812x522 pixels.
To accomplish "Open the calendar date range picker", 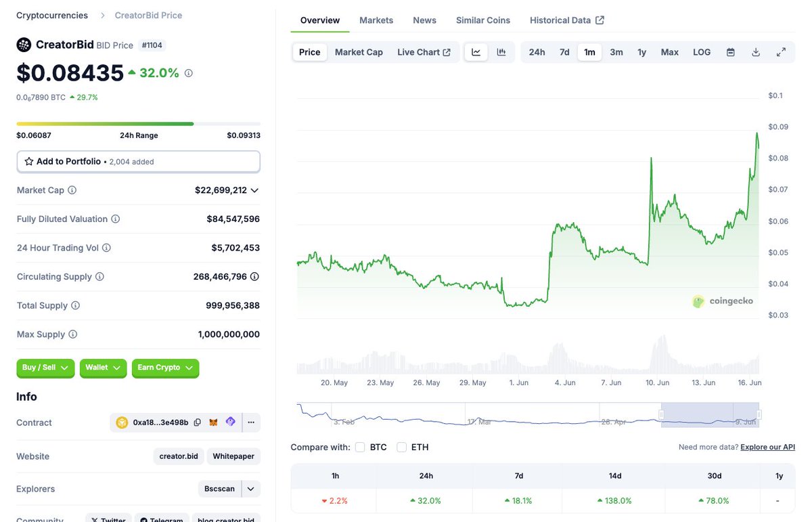I will 731,52.
